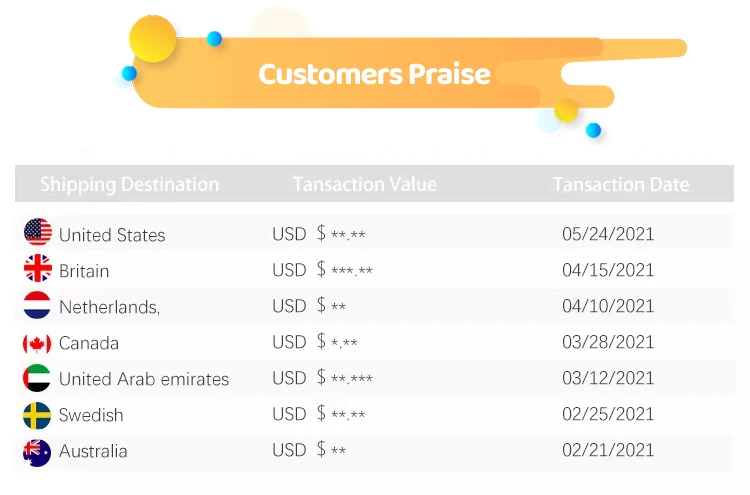Screen dimensions: 750x495
Task: Click the Australia country name
Action: (x=93, y=451)
